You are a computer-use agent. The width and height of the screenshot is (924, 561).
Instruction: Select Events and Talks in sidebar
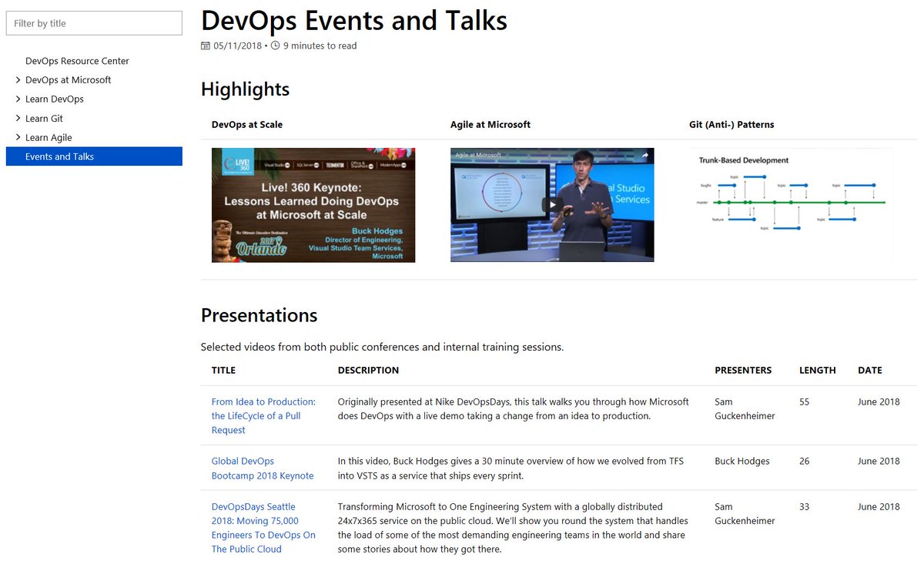[x=94, y=156]
